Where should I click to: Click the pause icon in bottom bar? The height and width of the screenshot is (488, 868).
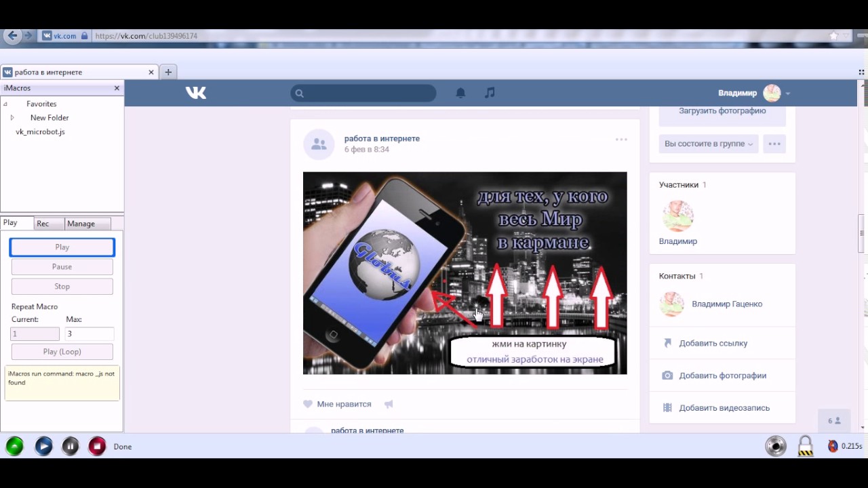click(x=71, y=446)
